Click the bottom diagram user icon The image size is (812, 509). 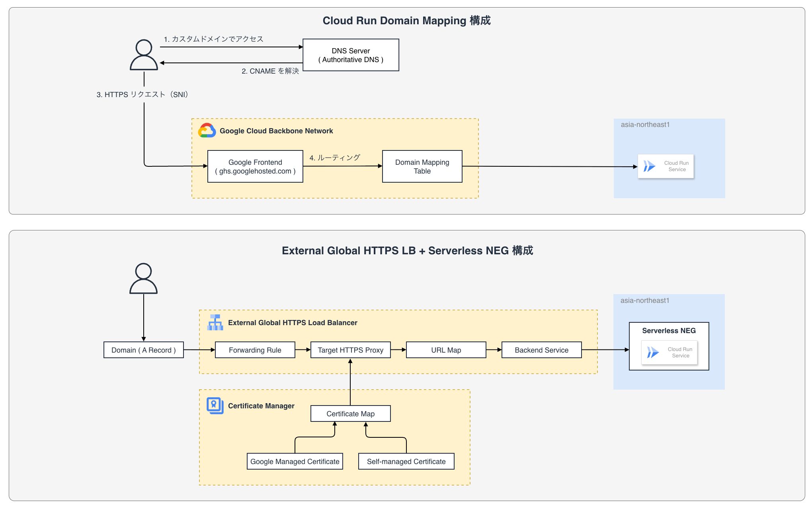[143, 278]
